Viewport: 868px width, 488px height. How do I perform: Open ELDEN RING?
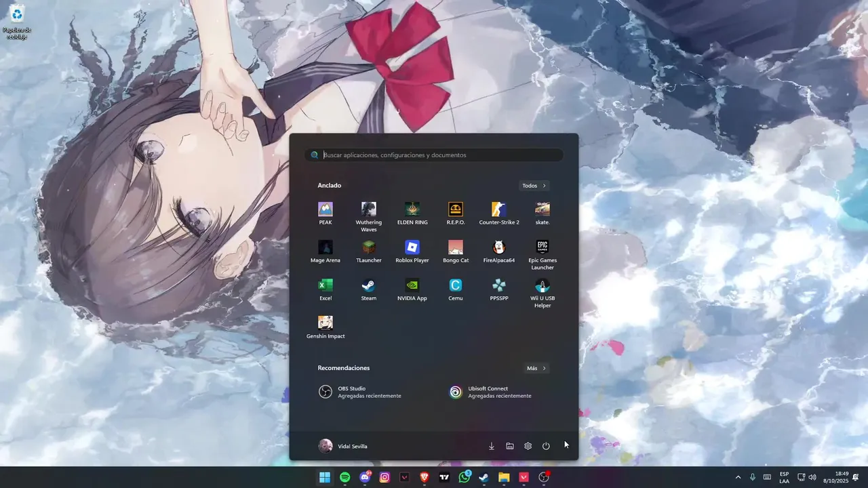412,213
